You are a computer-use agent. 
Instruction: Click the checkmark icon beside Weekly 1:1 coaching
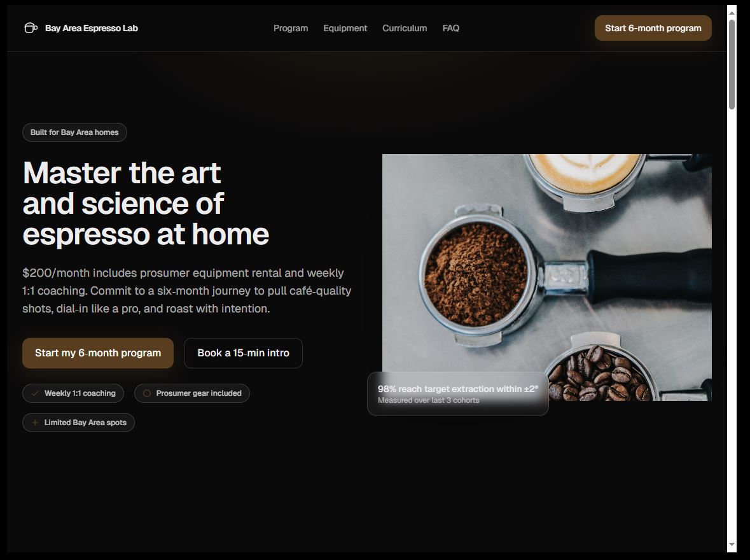pyautogui.click(x=35, y=393)
